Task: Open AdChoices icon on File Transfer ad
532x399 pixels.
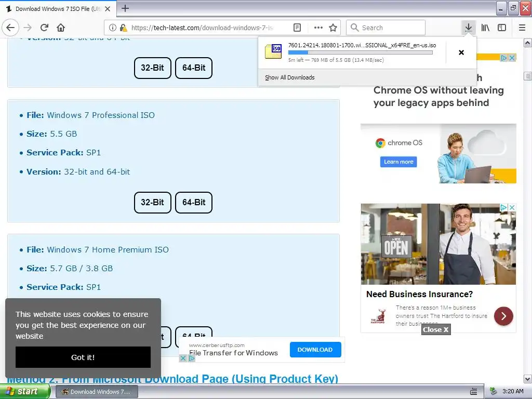Action: [x=192, y=358]
